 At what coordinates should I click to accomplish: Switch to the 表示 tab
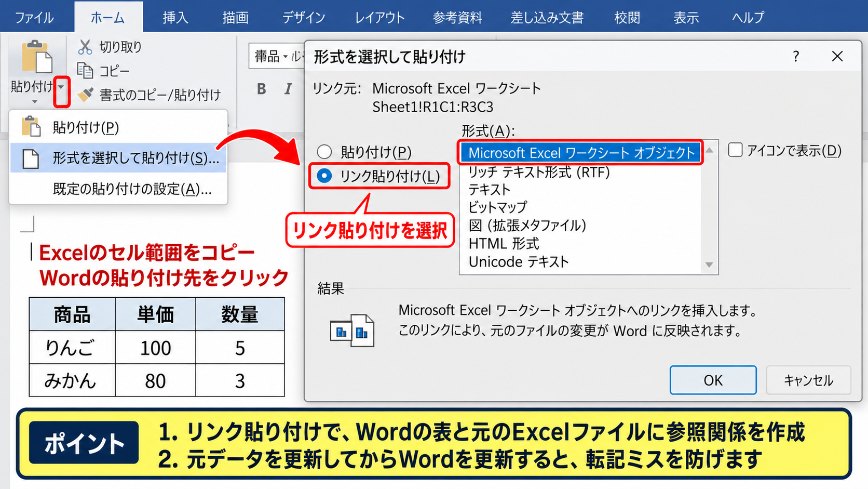(686, 17)
